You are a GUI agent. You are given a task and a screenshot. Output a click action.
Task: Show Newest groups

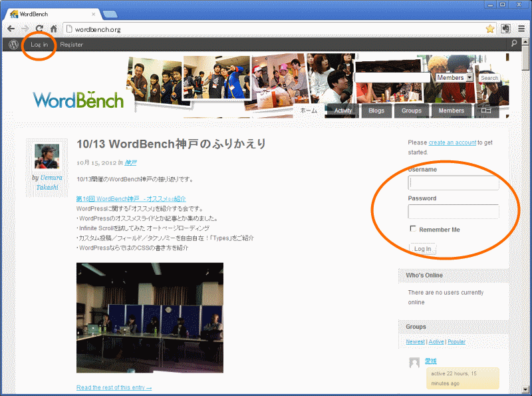415,341
